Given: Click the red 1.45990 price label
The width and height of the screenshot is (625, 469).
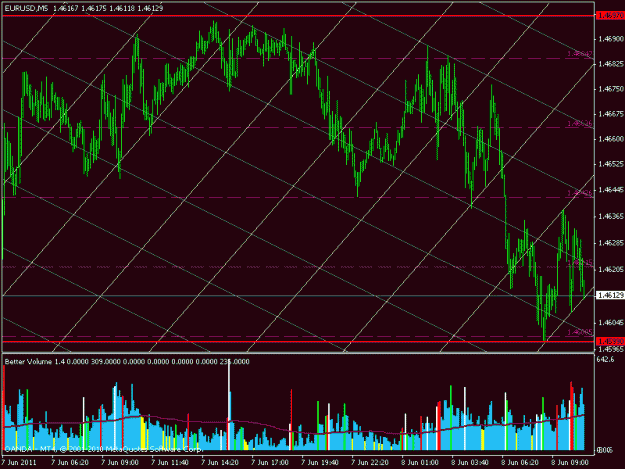Looking at the screenshot, I should point(610,341).
